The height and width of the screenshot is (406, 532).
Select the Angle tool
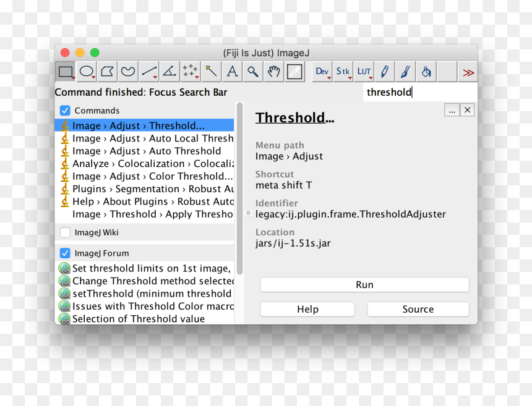pos(169,72)
